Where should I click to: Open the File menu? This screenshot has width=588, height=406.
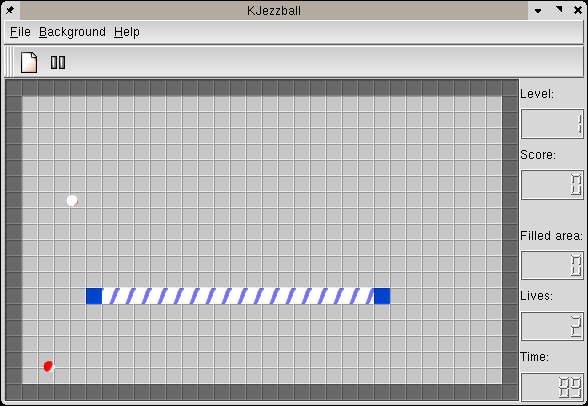(x=20, y=32)
